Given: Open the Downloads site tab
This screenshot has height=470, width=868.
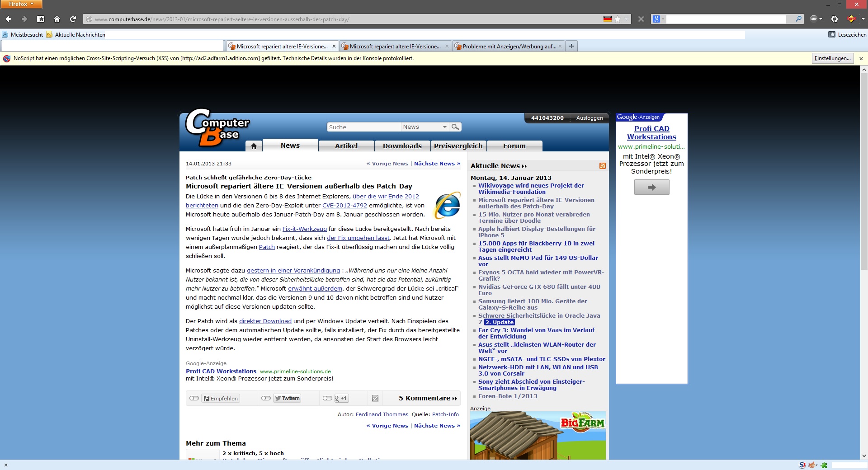Looking at the screenshot, I should (x=402, y=146).
